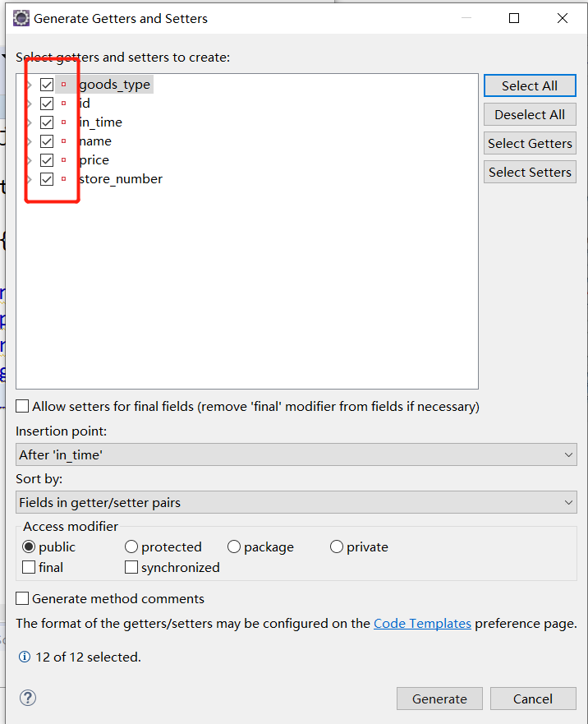Open the help question mark icon
Screen dimensions: 588x724
(28, 698)
